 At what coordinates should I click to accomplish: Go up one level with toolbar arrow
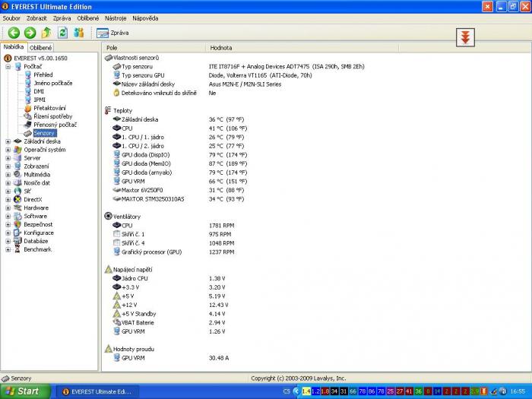pos(46,33)
